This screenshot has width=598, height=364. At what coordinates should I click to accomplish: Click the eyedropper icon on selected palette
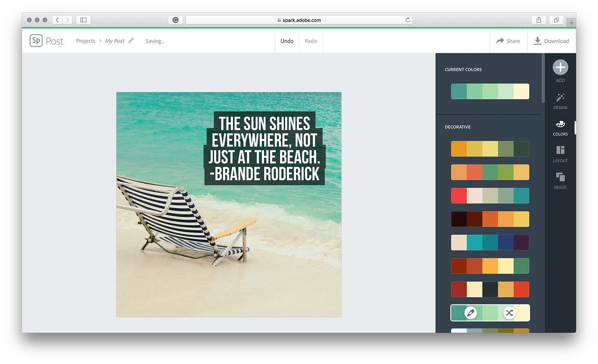click(471, 312)
